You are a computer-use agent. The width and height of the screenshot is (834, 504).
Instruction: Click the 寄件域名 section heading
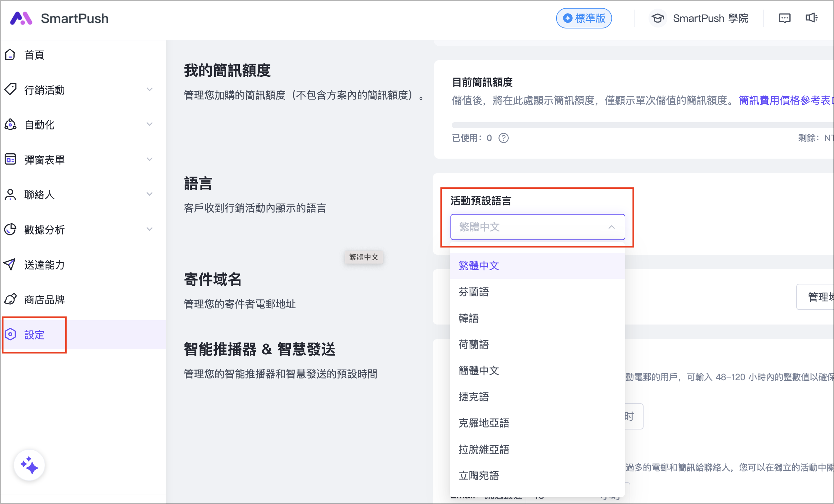(x=213, y=279)
